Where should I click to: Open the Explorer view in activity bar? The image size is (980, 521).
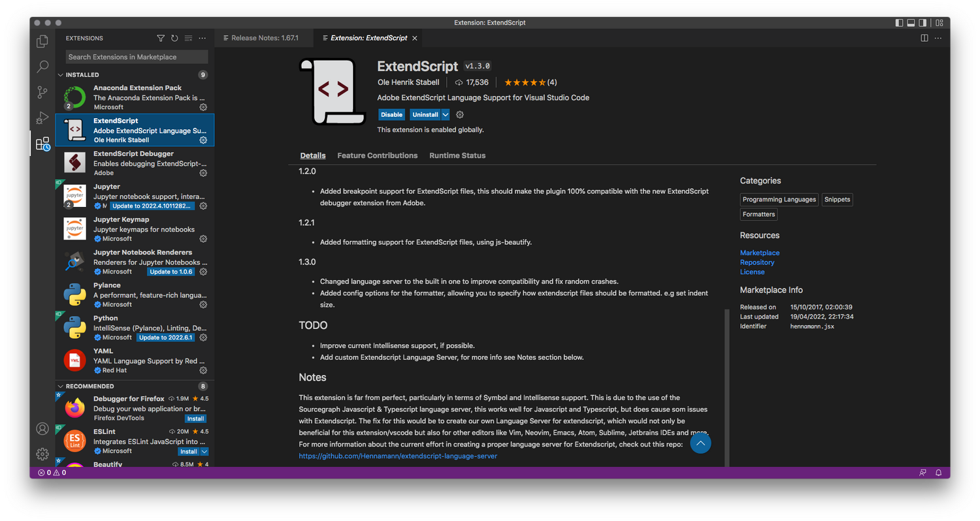click(x=42, y=41)
